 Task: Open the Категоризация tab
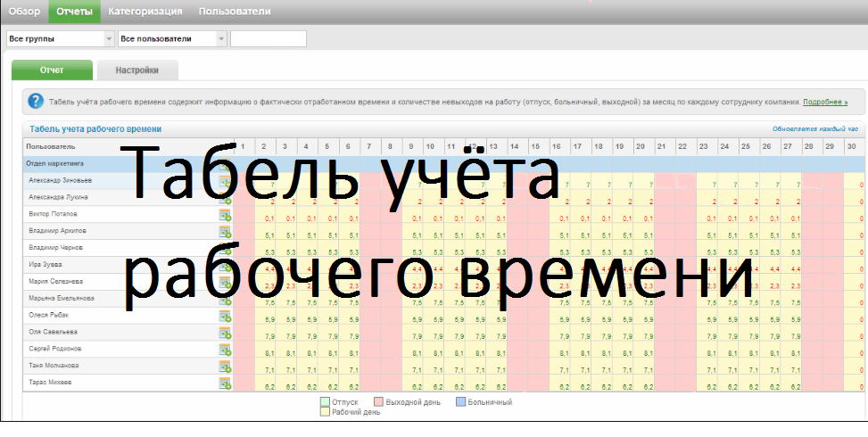click(145, 11)
